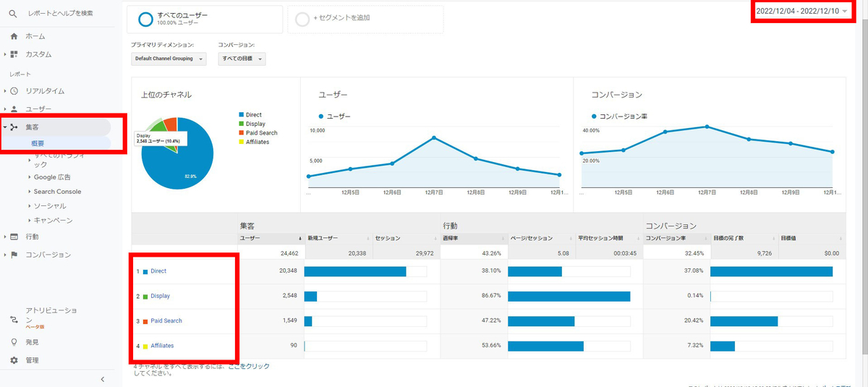868x387 pixels.
Task: Click green Display swatch in pie legend
Action: [x=241, y=124]
